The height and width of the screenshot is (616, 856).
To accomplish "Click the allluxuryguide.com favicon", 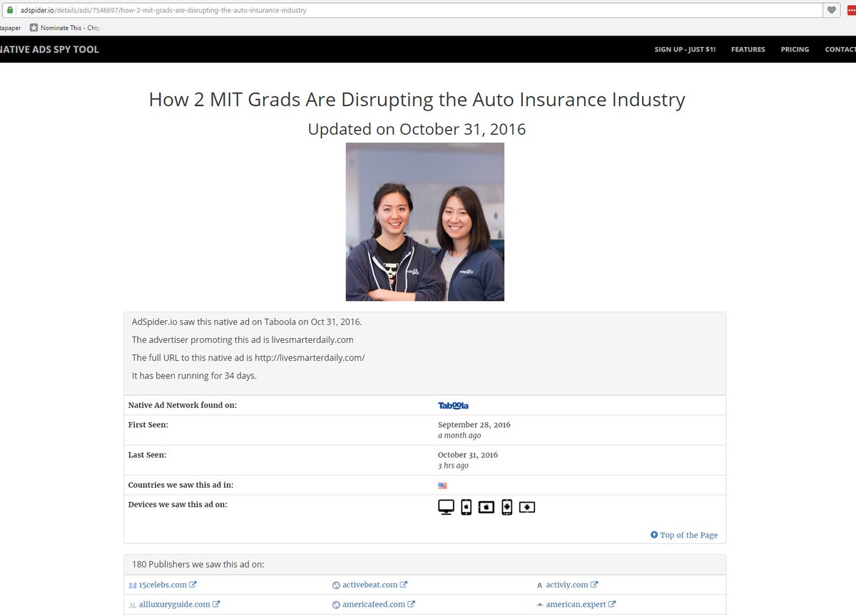I will pyautogui.click(x=132, y=605).
